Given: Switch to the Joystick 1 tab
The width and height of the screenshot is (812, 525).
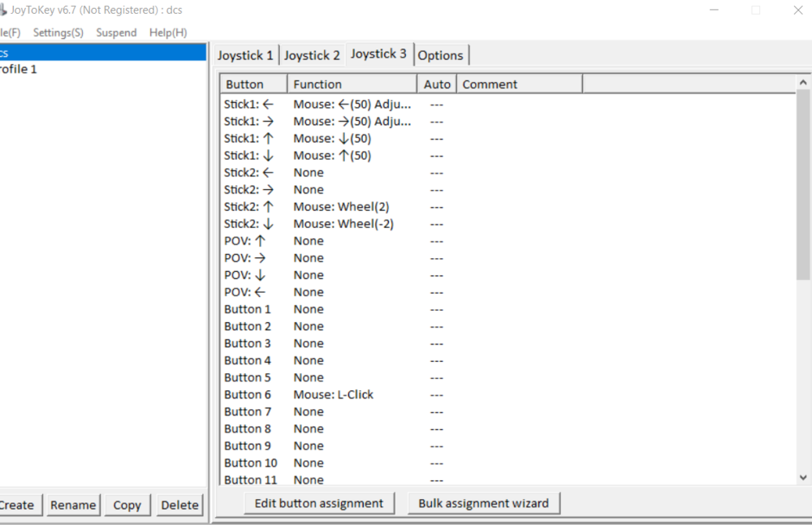Looking at the screenshot, I should [x=245, y=55].
